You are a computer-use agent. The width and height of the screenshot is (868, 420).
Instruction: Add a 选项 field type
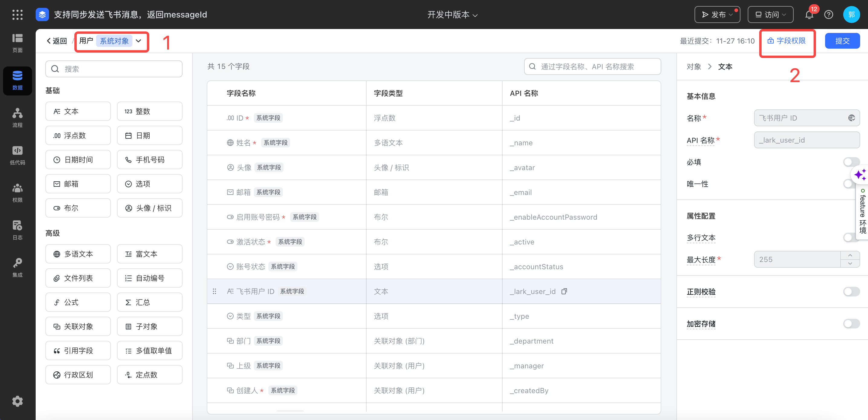(x=150, y=184)
